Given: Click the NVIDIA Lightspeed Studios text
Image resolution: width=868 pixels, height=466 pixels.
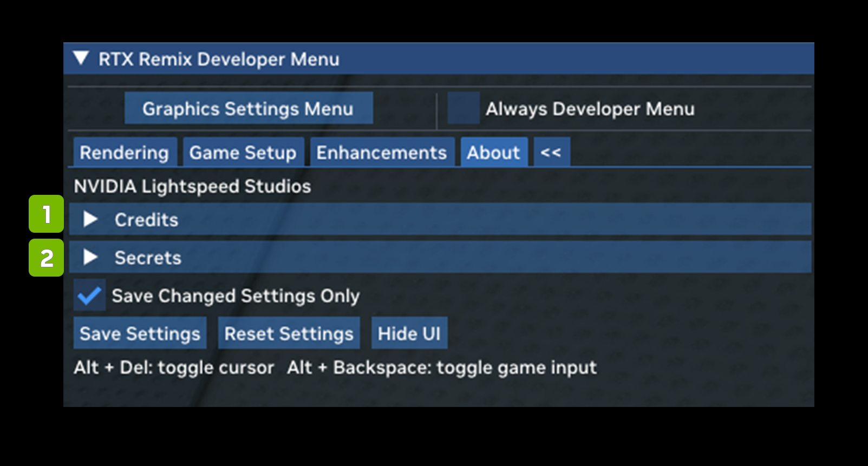Looking at the screenshot, I should pyautogui.click(x=192, y=186).
